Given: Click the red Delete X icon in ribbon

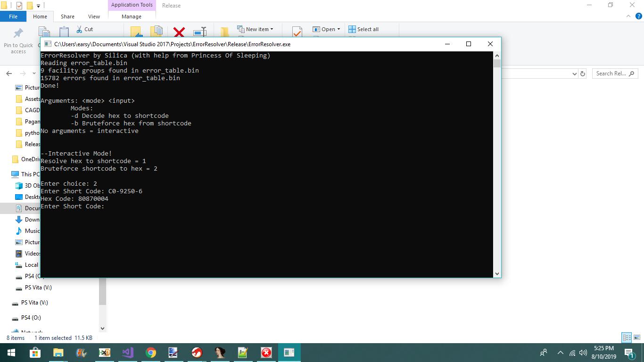Looking at the screenshot, I should 179,32.
